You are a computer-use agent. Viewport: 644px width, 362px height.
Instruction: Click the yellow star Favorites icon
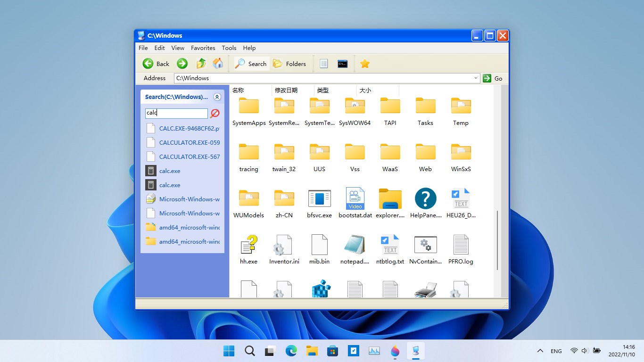tap(364, 64)
